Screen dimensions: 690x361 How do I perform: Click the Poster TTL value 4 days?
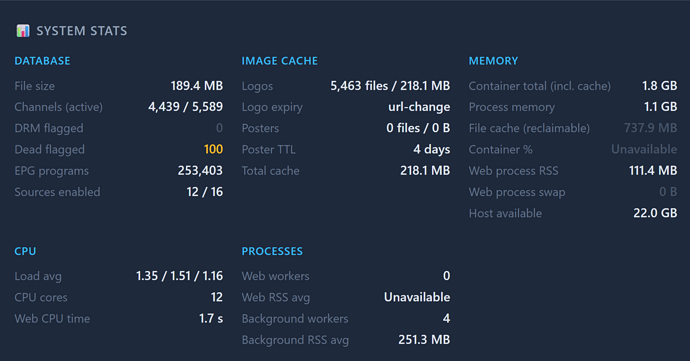431,149
